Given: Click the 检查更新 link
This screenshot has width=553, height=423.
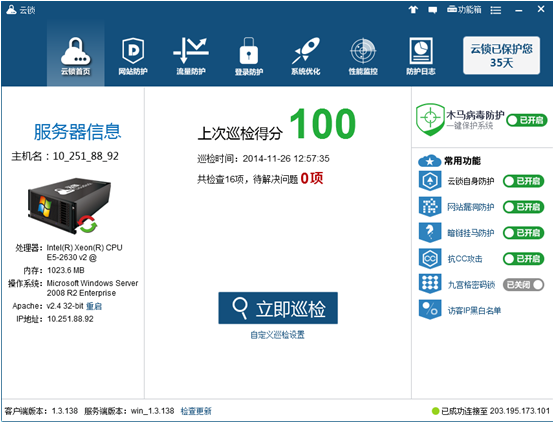Looking at the screenshot, I should click(x=196, y=411).
